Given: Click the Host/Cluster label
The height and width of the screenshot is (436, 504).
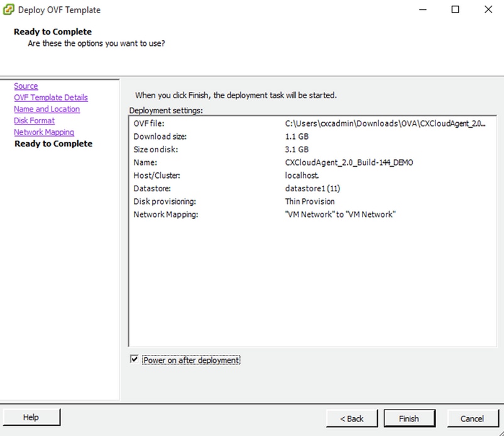Looking at the screenshot, I should pos(157,176).
